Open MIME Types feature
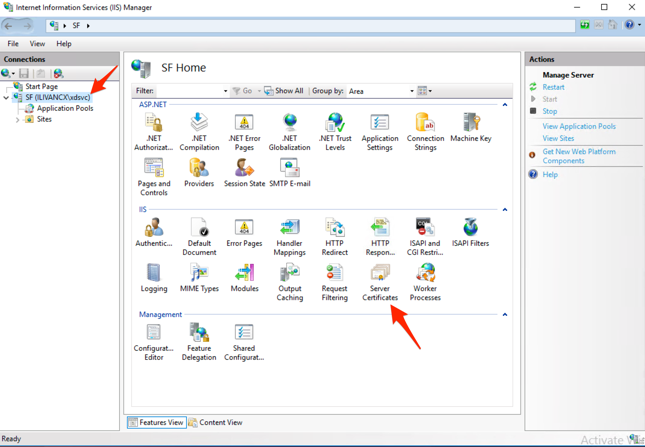 199,278
